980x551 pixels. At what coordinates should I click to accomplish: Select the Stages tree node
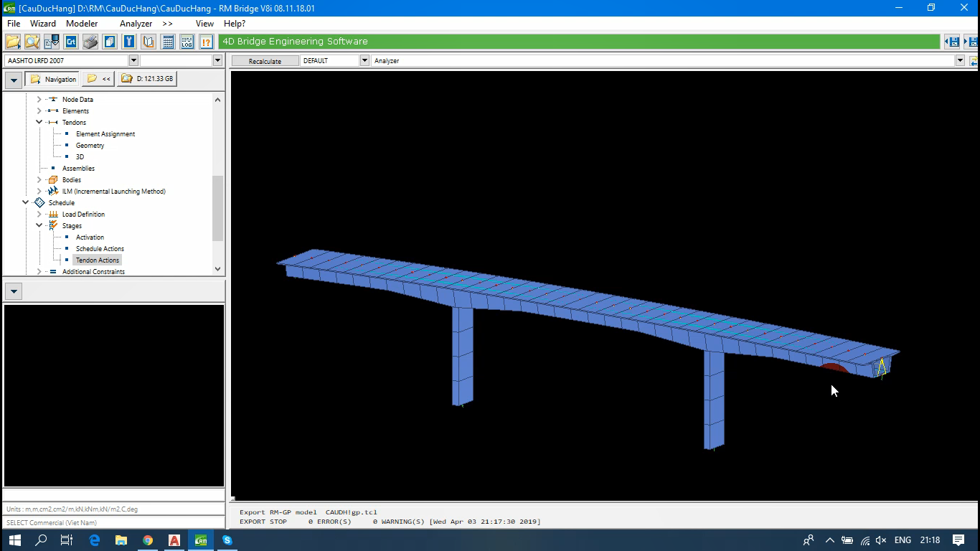click(72, 226)
